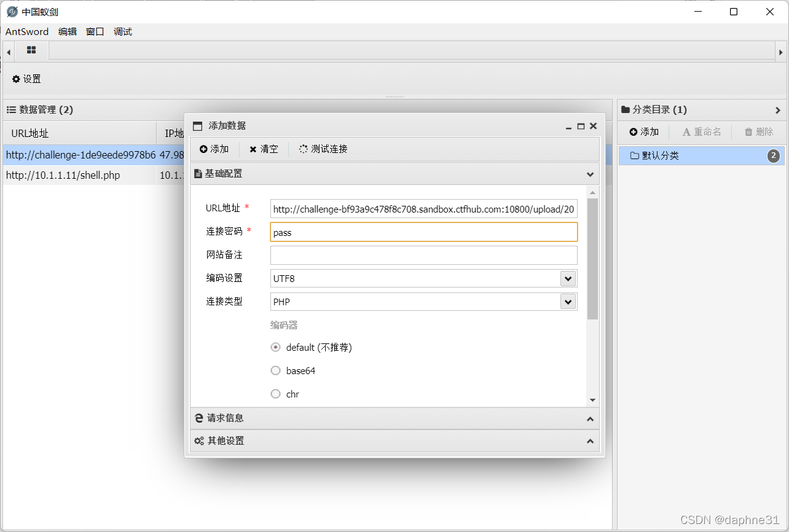Viewport: 789px width, 532px height.
Task: Close the 添加数据 dialog
Action: point(593,126)
